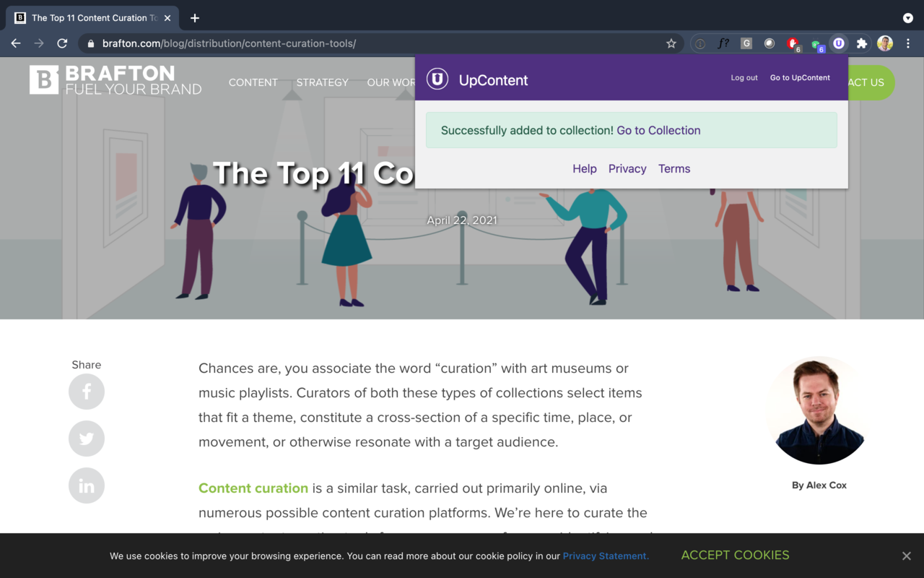Click the UpContent extension icon in toolbar
The width and height of the screenshot is (924, 578).
(x=838, y=43)
